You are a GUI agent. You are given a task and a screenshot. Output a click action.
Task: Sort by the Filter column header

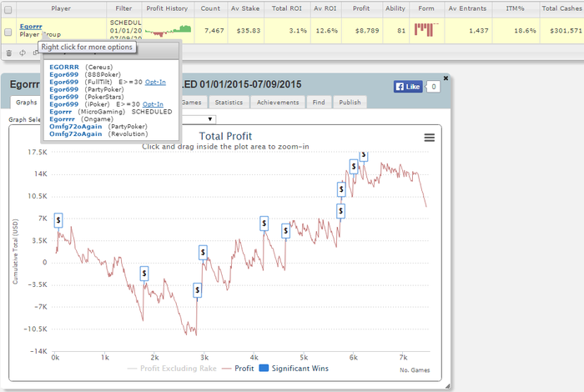[123, 8]
